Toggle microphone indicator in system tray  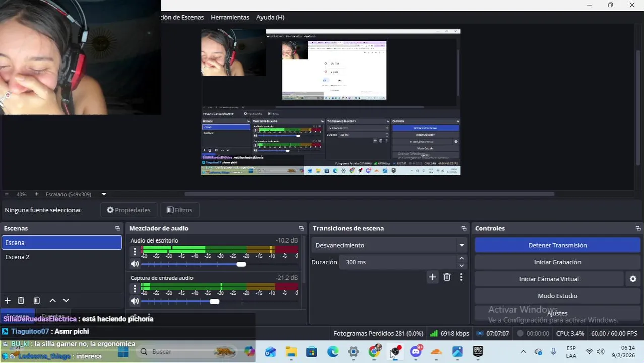pos(553,351)
